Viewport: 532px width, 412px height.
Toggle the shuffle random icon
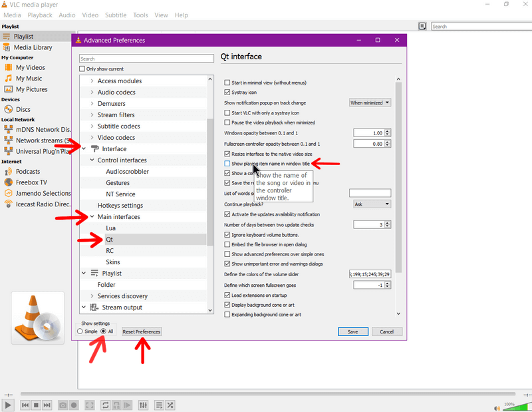170,405
